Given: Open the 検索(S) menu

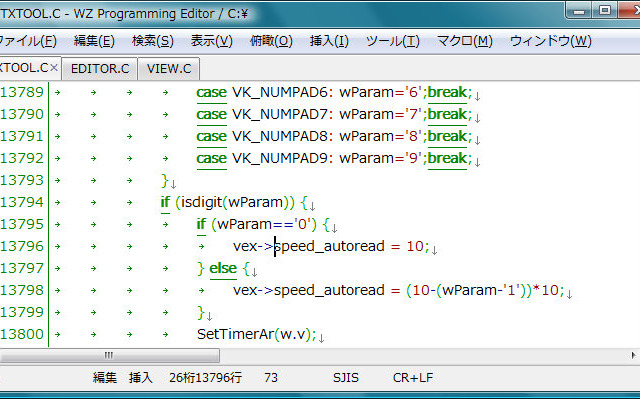Looking at the screenshot, I should click(x=153, y=41).
